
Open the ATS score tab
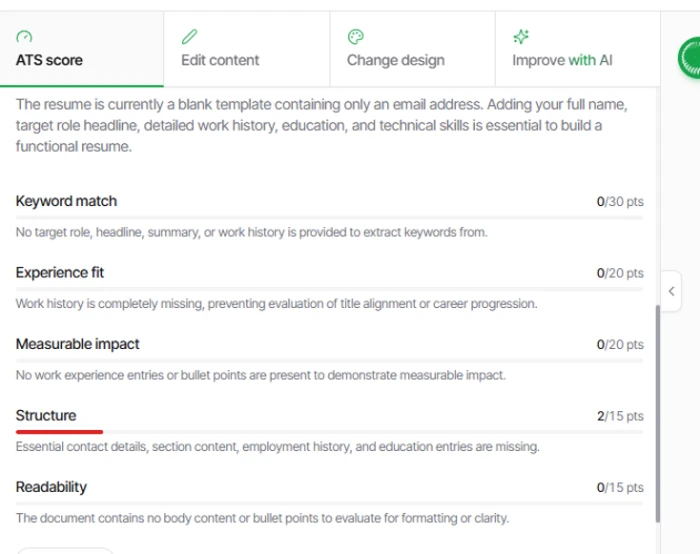(82, 49)
